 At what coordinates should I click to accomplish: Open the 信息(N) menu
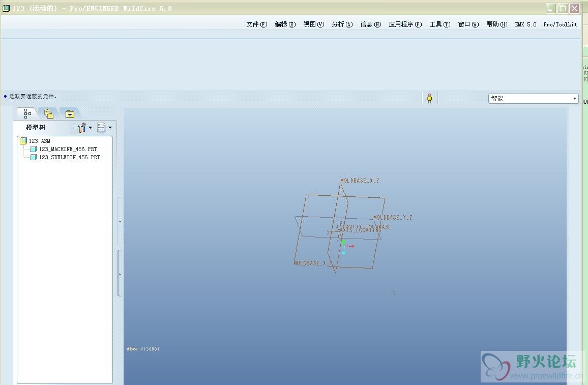[x=370, y=24]
